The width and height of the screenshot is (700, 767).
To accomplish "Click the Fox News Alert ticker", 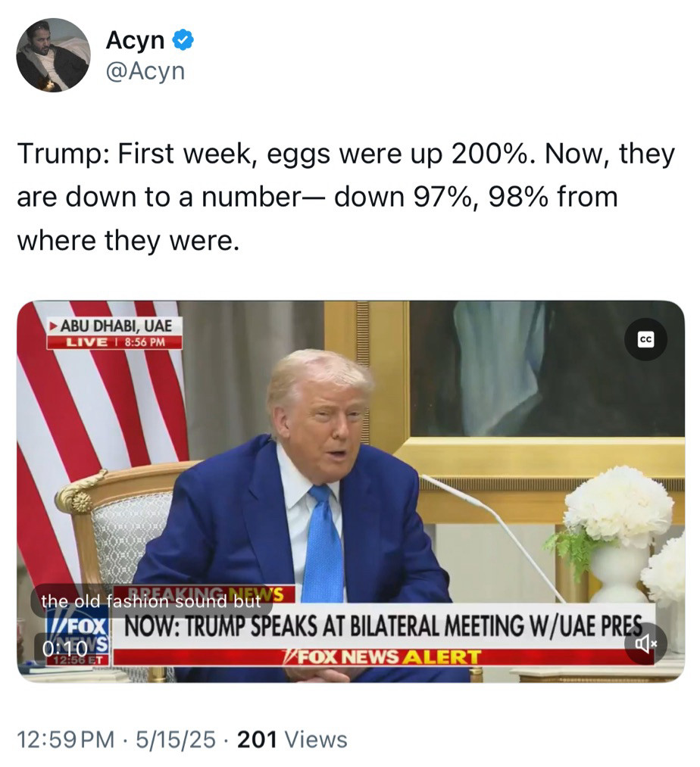I will point(383,657).
